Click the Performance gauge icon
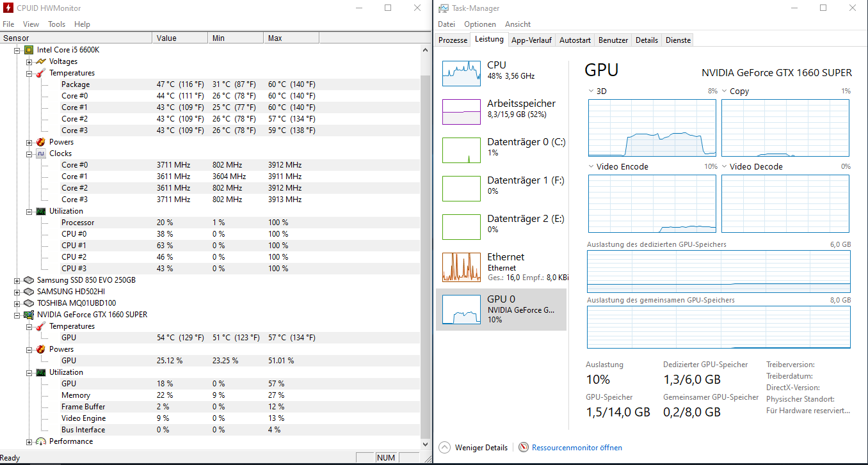Image resolution: width=868 pixels, height=465 pixels. pyautogui.click(x=41, y=441)
